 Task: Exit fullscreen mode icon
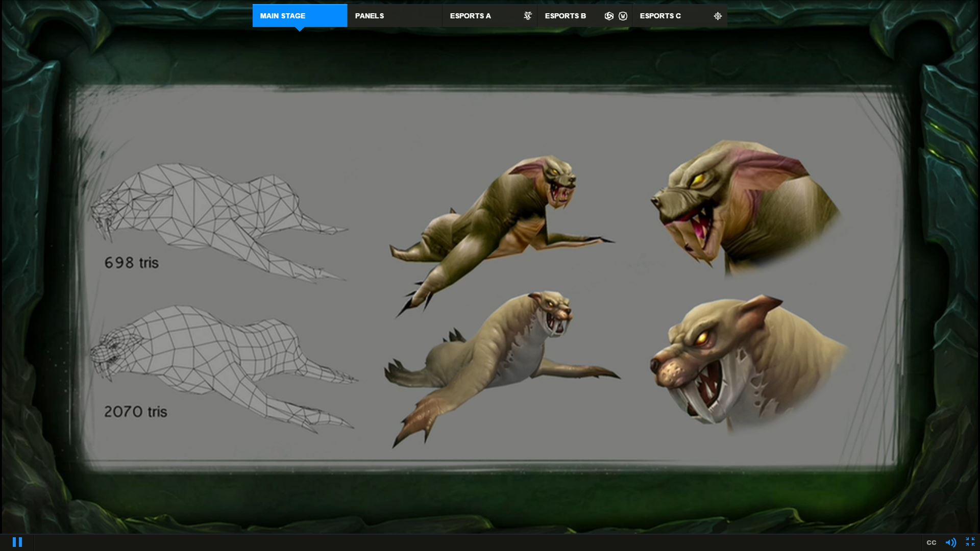970,542
